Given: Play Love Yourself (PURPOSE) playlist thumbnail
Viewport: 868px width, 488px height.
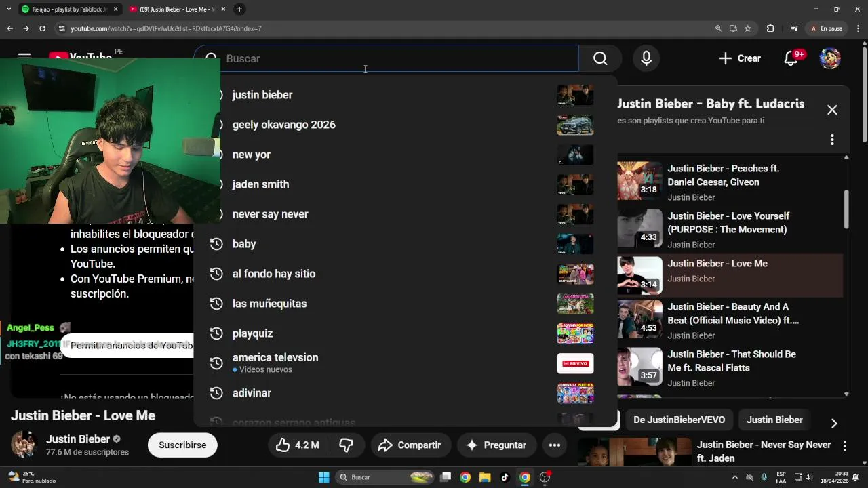Looking at the screenshot, I should pos(639,228).
